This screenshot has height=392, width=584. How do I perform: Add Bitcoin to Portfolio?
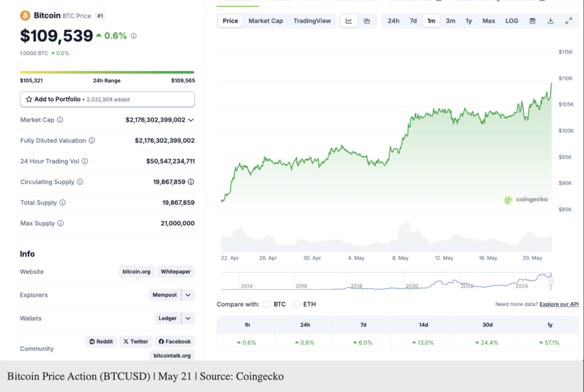click(x=107, y=99)
